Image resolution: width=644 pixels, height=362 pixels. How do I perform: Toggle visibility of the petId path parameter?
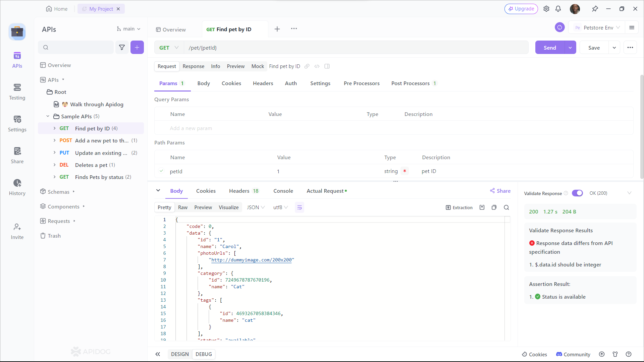click(x=161, y=171)
